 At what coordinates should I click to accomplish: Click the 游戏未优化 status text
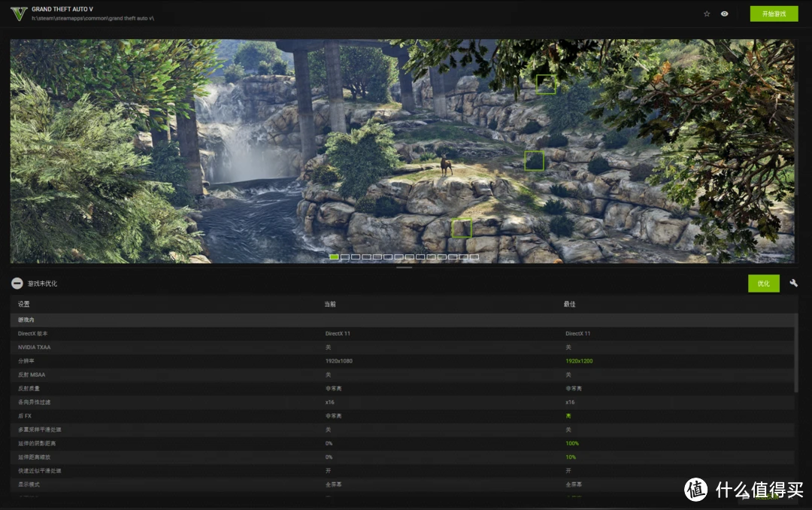click(x=42, y=284)
